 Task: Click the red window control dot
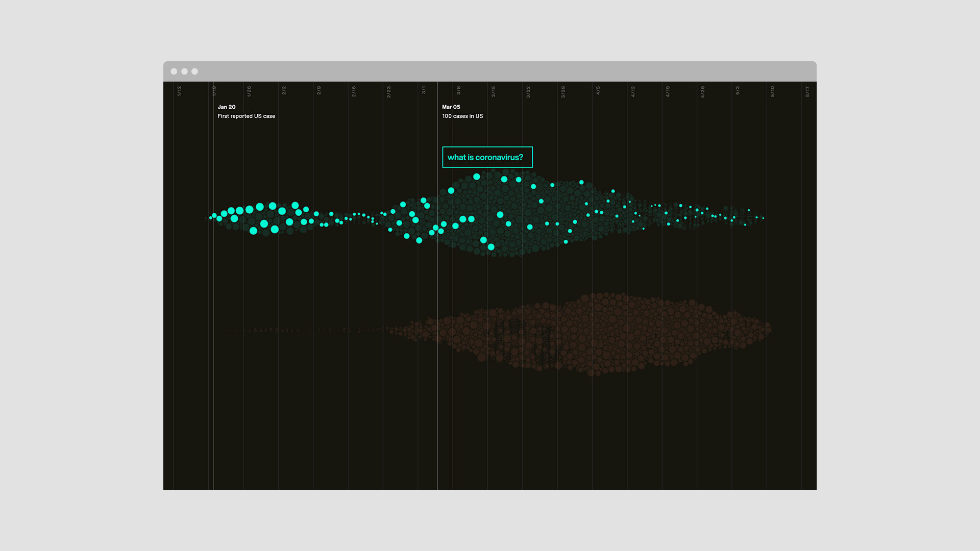pos(174,71)
